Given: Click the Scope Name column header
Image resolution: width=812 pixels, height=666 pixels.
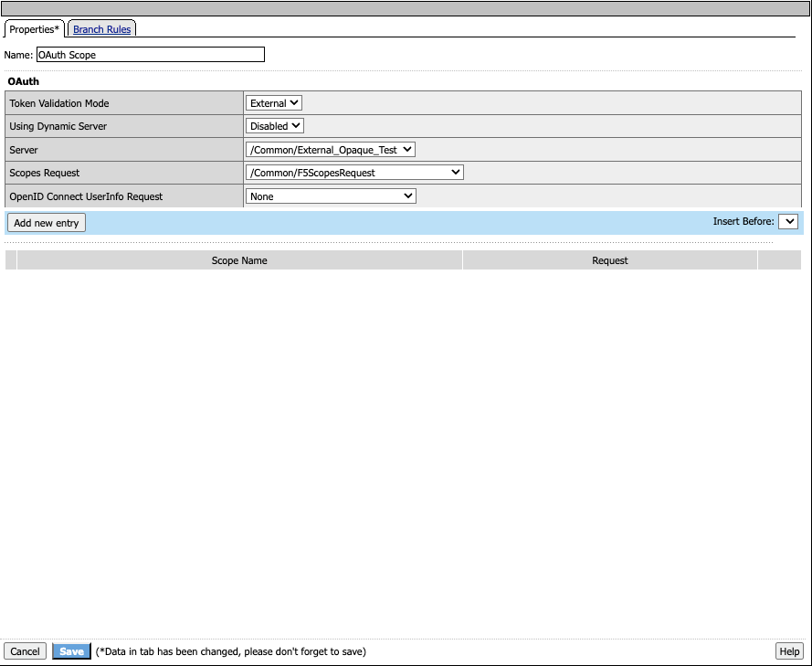Looking at the screenshot, I should (x=239, y=260).
